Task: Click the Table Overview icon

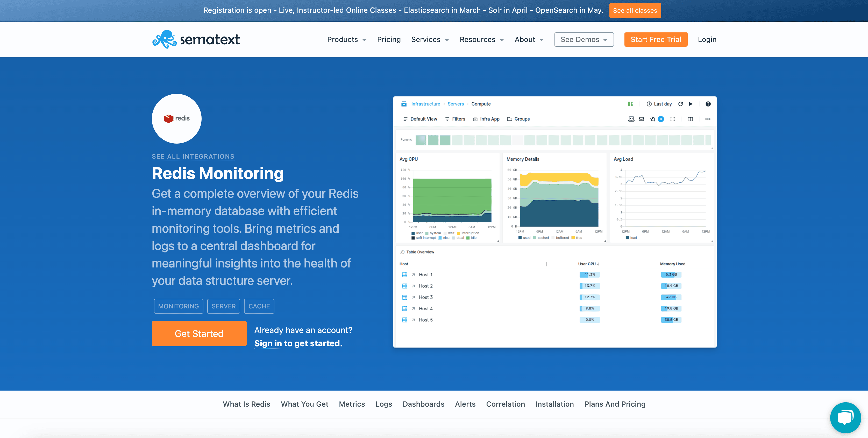Action: click(x=402, y=252)
